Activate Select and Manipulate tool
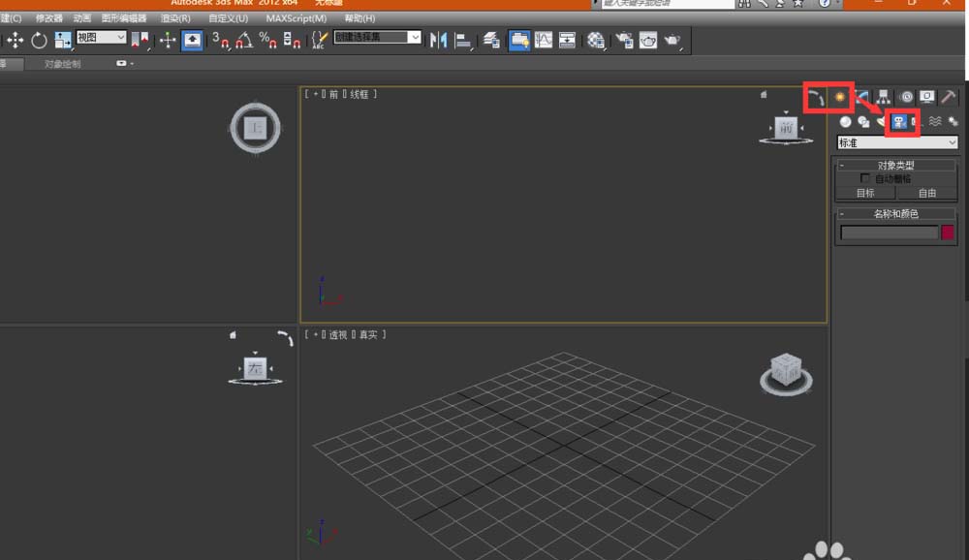The width and height of the screenshot is (969, 560). (168, 41)
